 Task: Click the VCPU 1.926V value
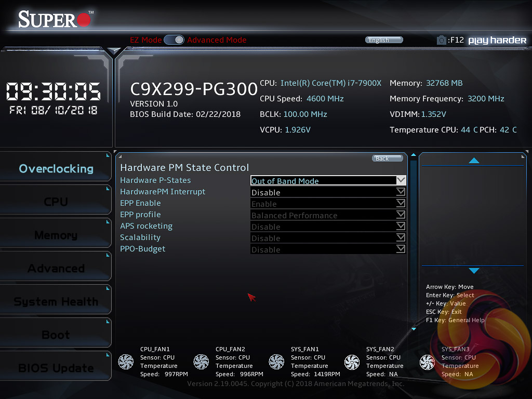point(298,130)
